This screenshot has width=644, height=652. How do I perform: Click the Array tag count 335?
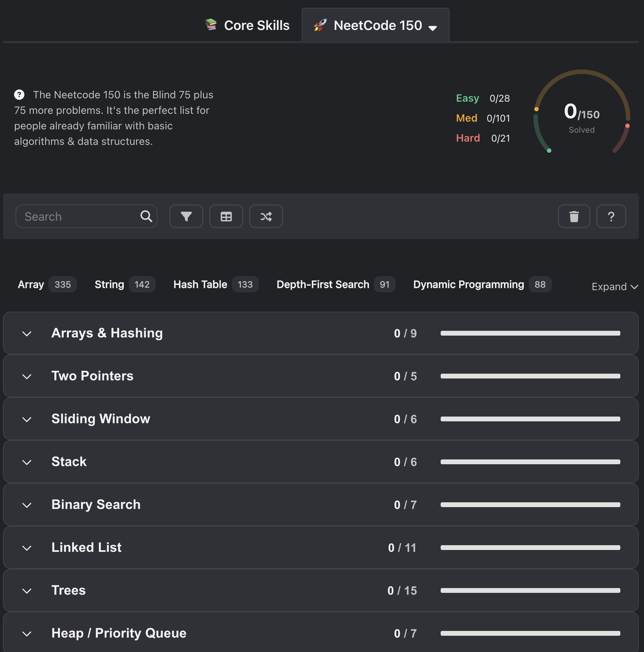pos(63,284)
